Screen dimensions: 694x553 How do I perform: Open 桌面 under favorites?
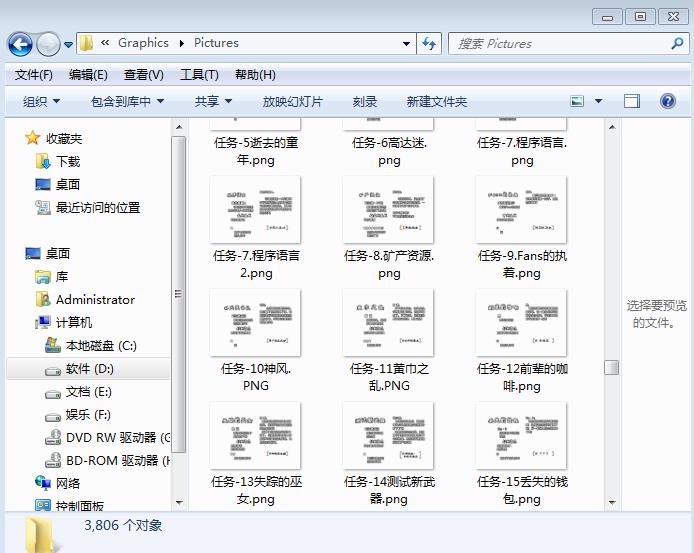coord(58,184)
